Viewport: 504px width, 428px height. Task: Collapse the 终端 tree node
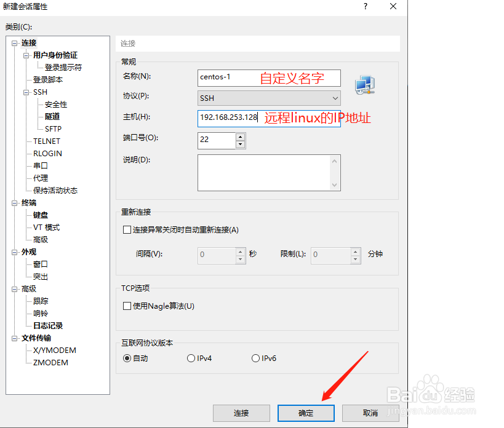coord(15,203)
